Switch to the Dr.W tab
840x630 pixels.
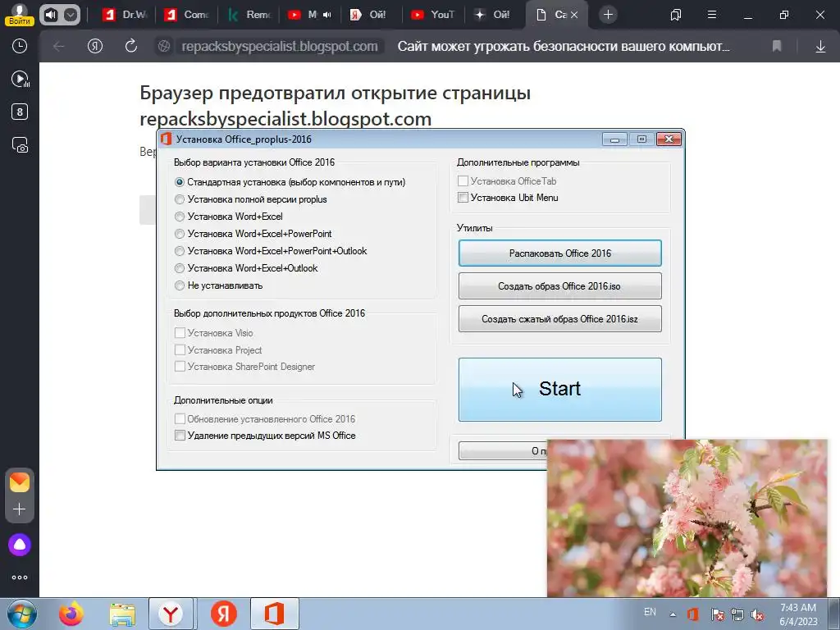coord(125,15)
